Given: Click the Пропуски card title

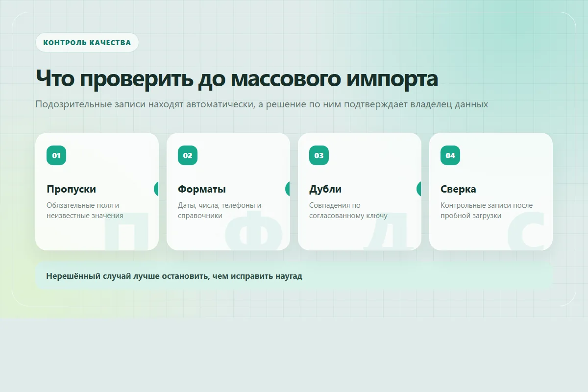Looking at the screenshot, I should click(x=71, y=189).
